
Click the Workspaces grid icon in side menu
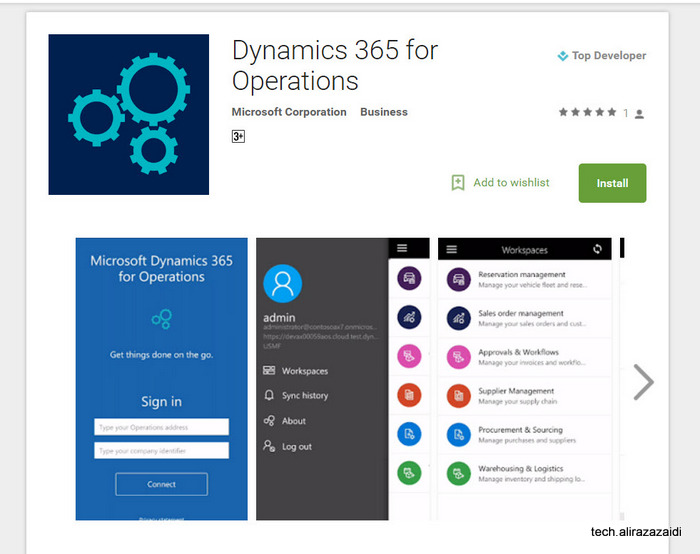(x=269, y=371)
